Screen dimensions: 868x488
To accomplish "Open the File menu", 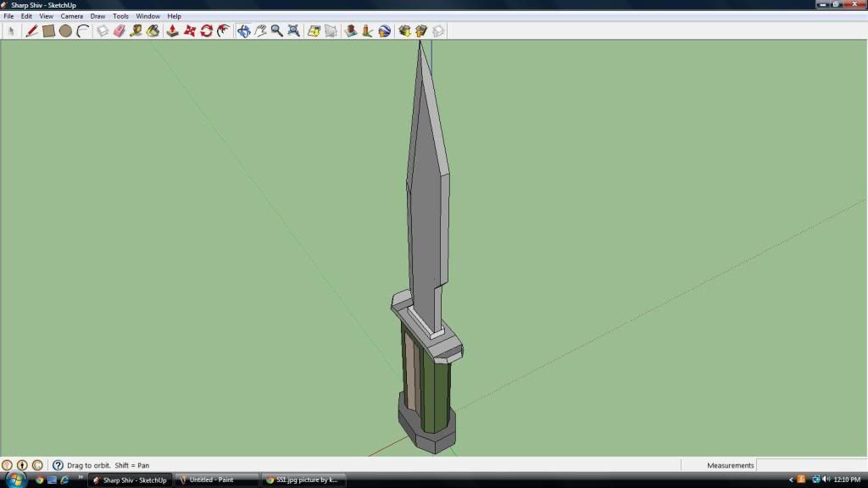I will coord(8,16).
